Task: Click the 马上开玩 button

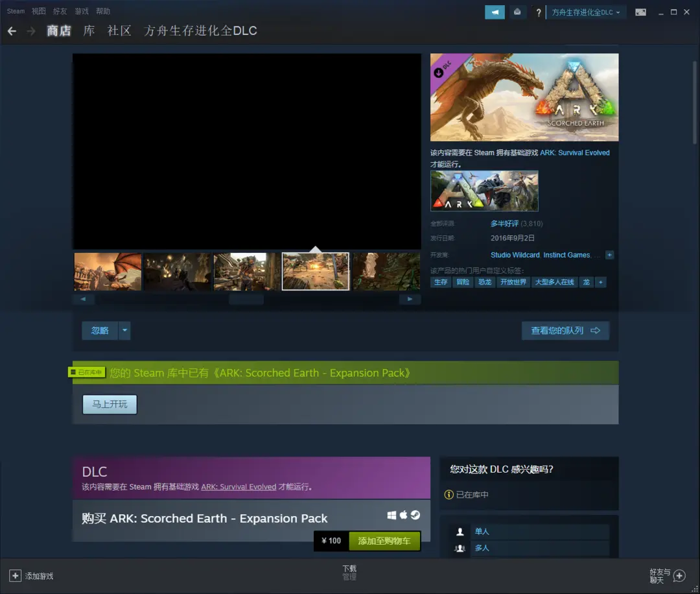Action: 110,404
